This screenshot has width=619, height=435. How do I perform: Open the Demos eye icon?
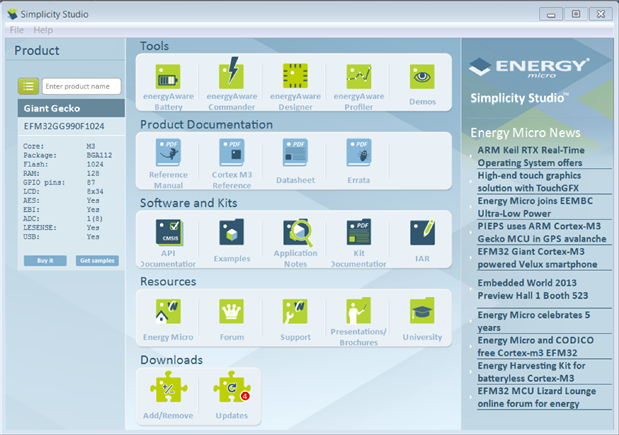click(422, 77)
